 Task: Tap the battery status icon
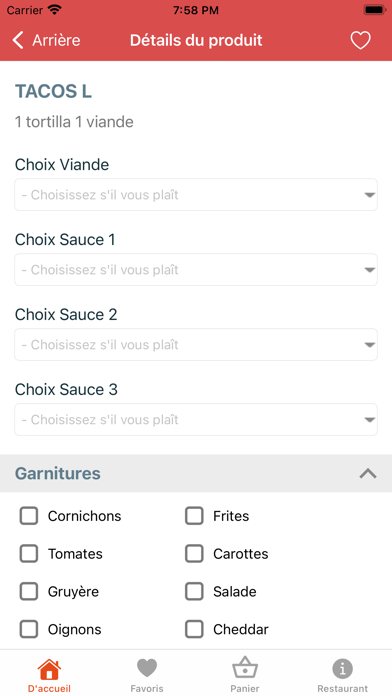375,10
